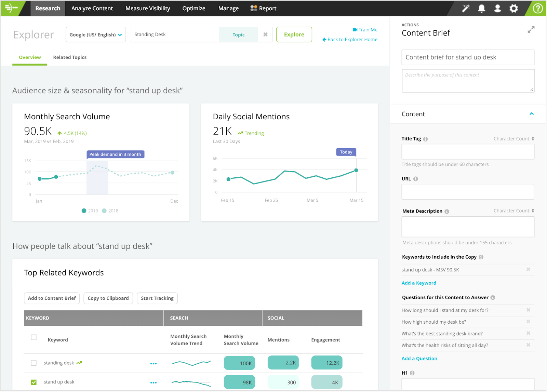This screenshot has width=547, height=392.
Task: Open notifications via the bell icon
Action: click(x=481, y=8)
